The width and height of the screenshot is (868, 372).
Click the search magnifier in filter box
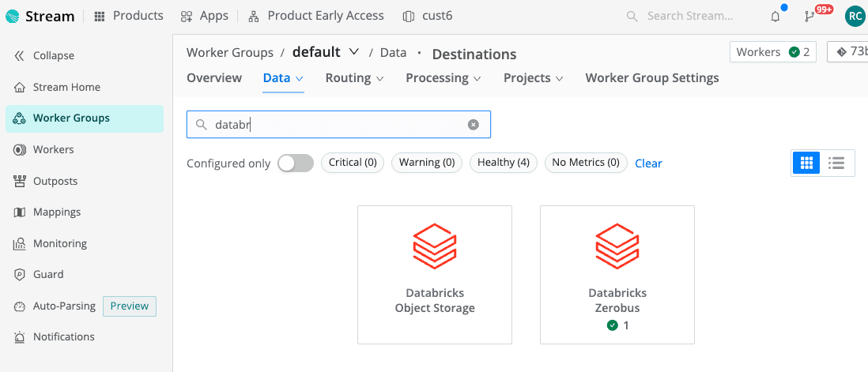[202, 125]
